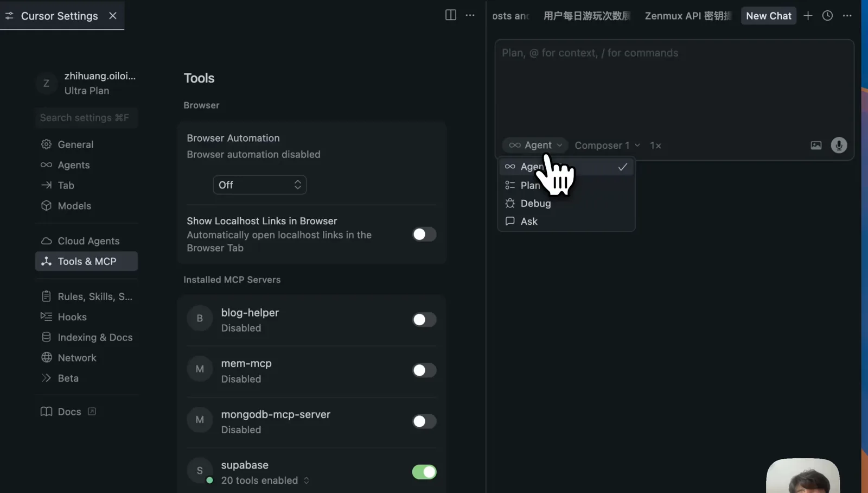Choose Ask mode from menu

(x=566, y=222)
